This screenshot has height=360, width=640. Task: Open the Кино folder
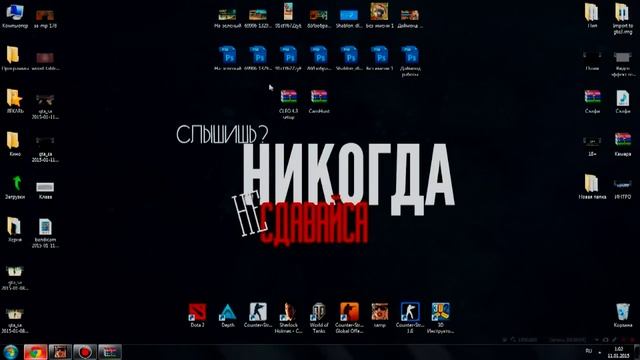point(15,144)
